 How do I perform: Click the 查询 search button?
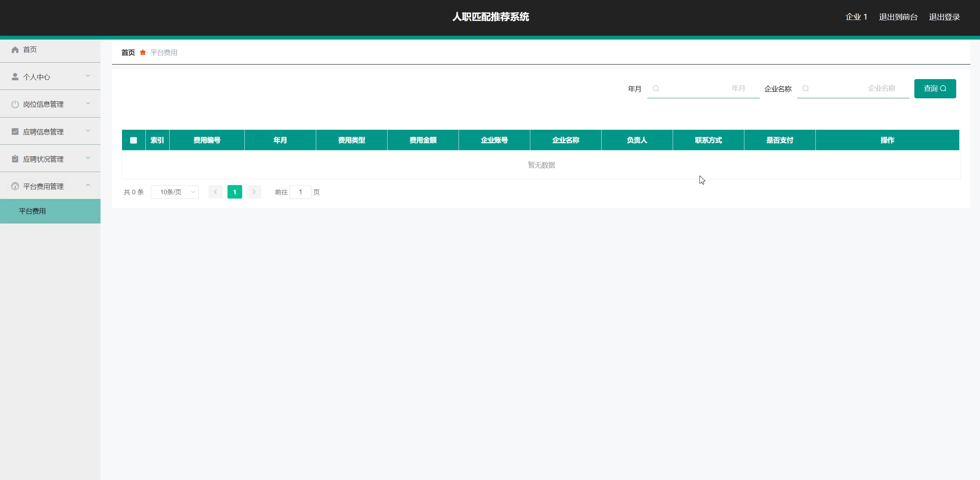[x=935, y=89]
